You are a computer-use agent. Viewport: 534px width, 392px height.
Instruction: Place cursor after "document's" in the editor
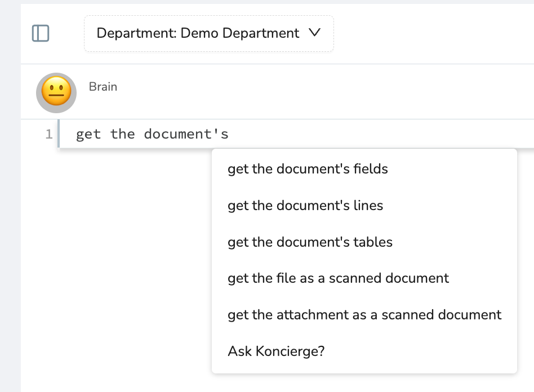pyautogui.click(x=229, y=134)
